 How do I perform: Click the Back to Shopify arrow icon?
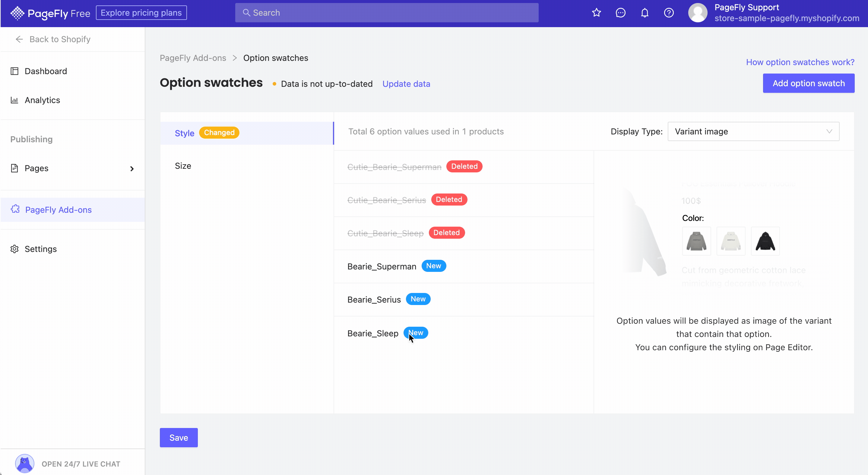coord(19,39)
